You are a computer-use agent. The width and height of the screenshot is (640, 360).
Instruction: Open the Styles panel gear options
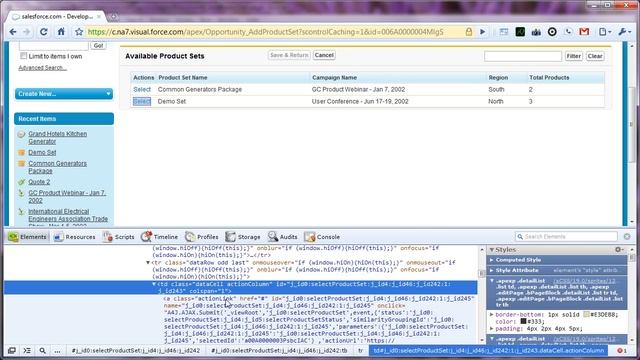point(619,249)
